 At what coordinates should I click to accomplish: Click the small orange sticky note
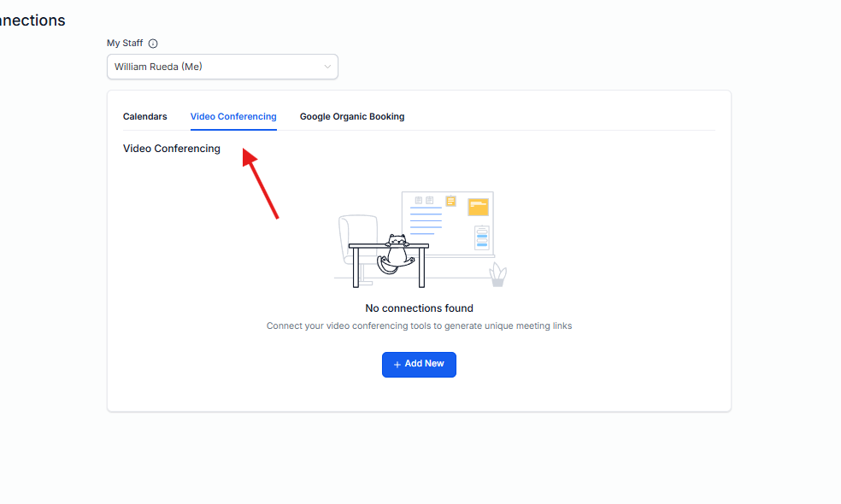pos(450,202)
